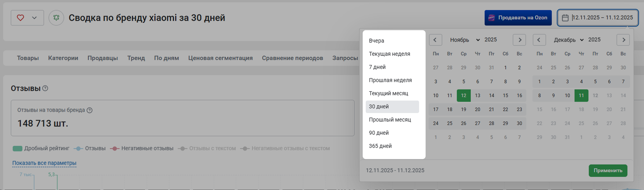This screenshot has height=190, width=644.
Task: Toggle Негативные отзывы legend series
Action: click(142, 148)
